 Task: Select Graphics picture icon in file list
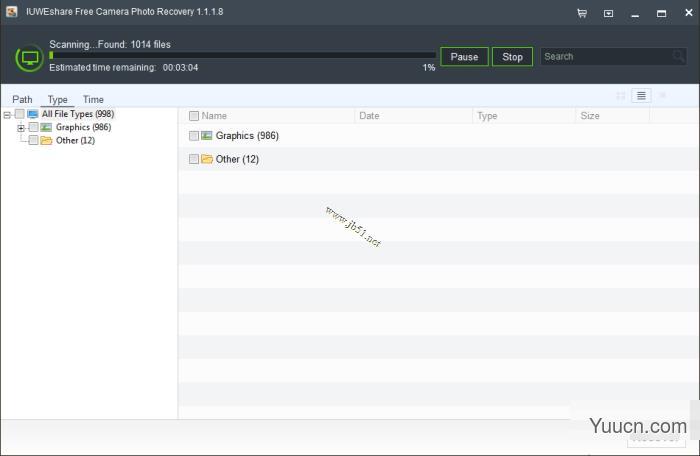(x=207, y=135)
